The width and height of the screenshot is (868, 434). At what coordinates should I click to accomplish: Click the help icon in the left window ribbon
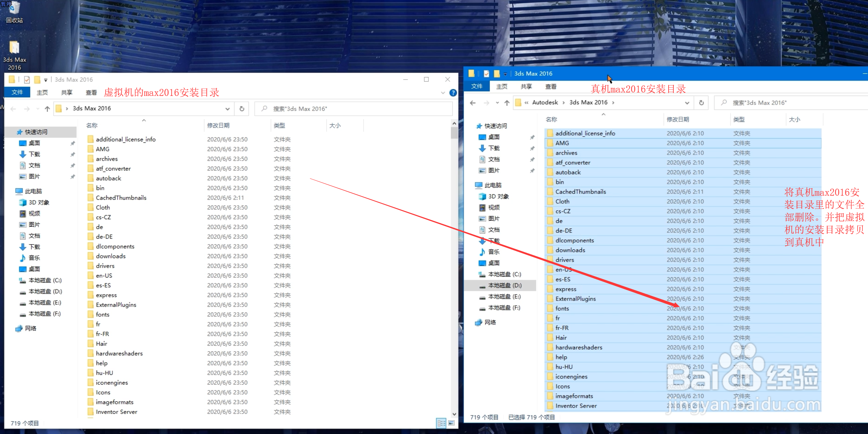click(x=453, y=93)
